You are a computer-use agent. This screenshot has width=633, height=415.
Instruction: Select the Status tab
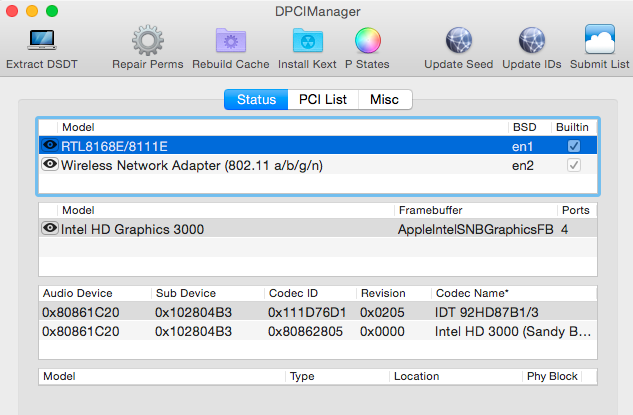(x=255, y=100)
